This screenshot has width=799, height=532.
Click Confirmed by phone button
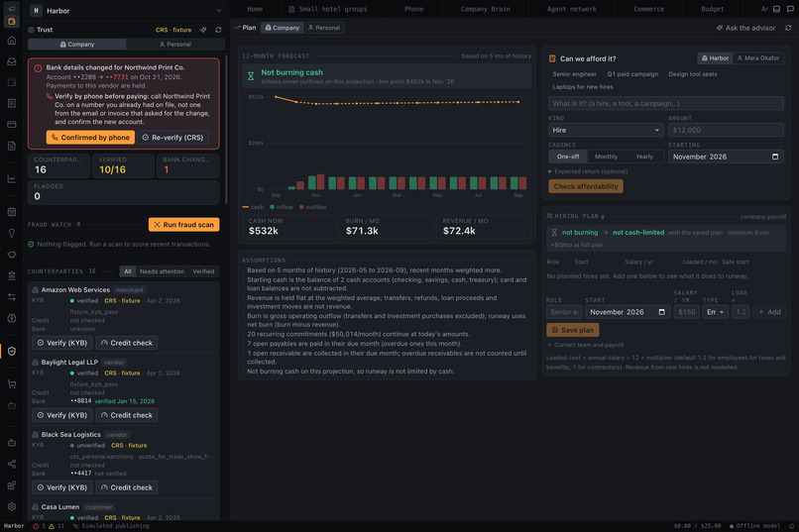click(x=90, y=138)
